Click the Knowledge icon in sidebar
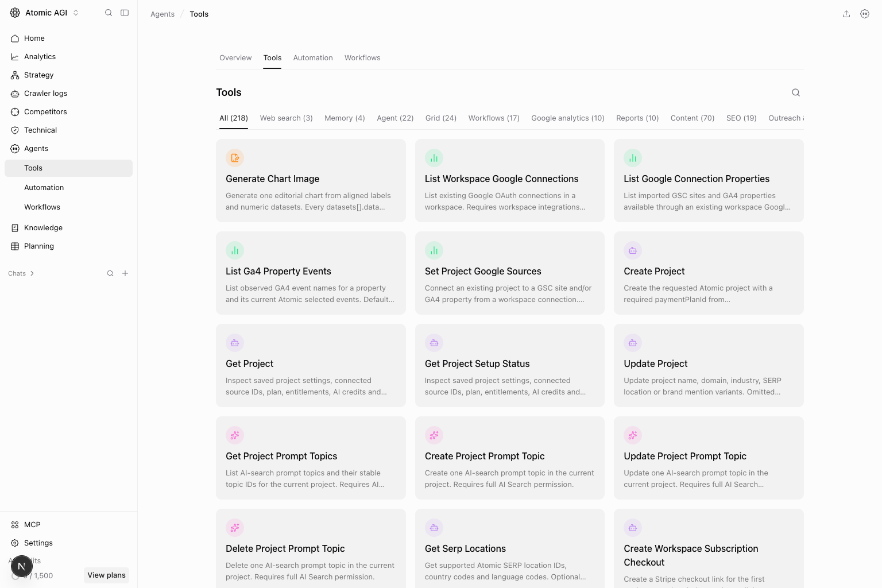Image resolution: width=882 pixels, height=588 pixels. click(x=15, y=228)
